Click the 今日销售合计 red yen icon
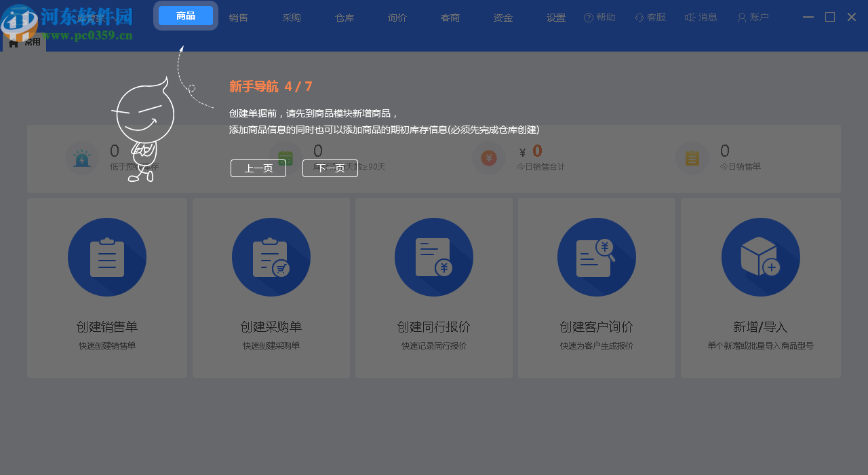Viewport: 868px width, 475px height. 488,159
